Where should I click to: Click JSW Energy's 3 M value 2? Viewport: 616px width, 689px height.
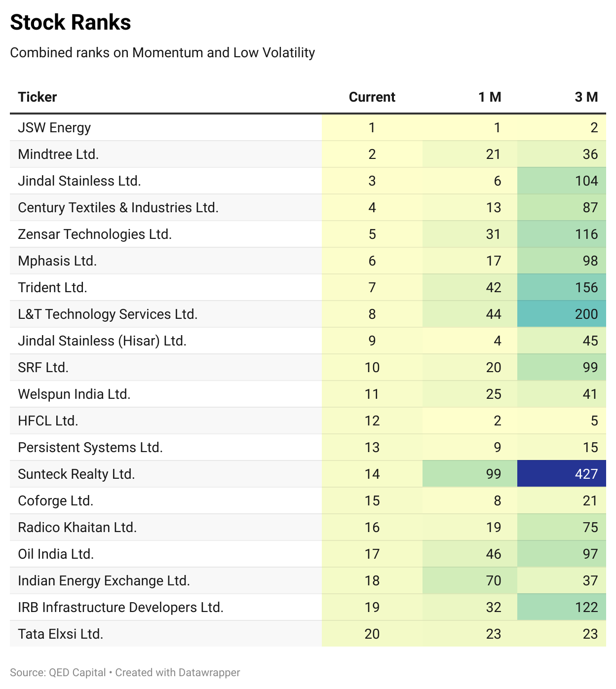point(594,127)
